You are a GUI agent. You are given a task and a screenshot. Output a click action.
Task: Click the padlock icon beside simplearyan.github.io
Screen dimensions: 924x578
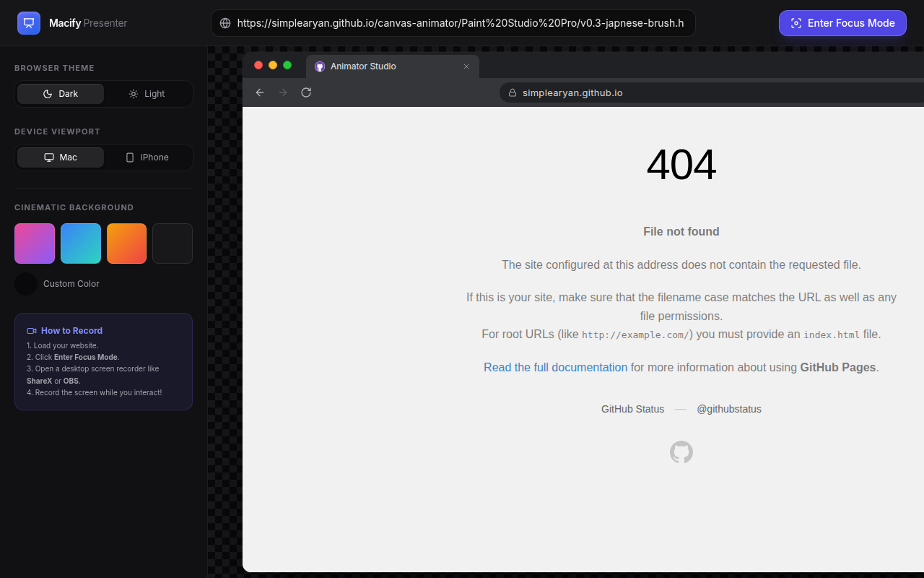click(513, 92)
